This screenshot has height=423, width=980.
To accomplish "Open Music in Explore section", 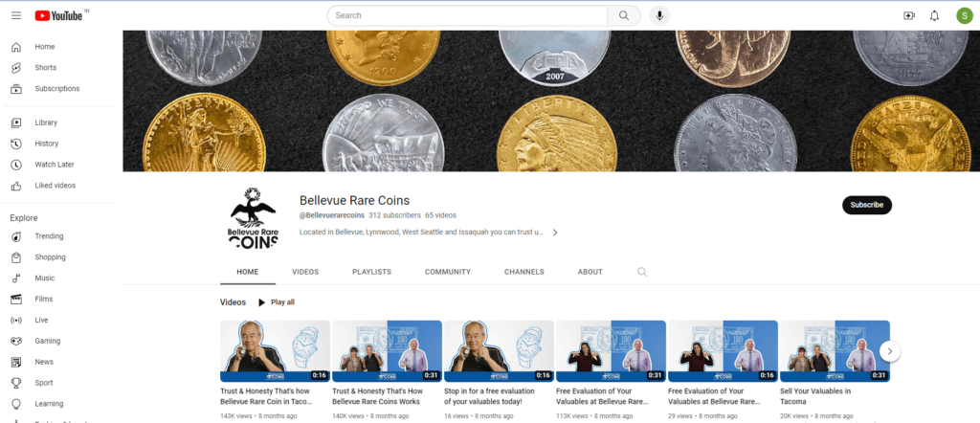I will (x=57, y=278).
